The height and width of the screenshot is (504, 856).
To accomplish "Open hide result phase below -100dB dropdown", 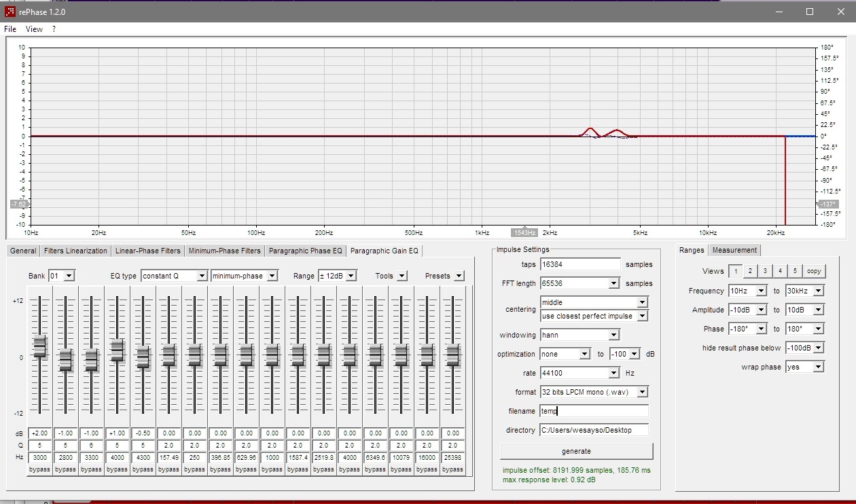I will pyautogui.click(x=804, y=348).
